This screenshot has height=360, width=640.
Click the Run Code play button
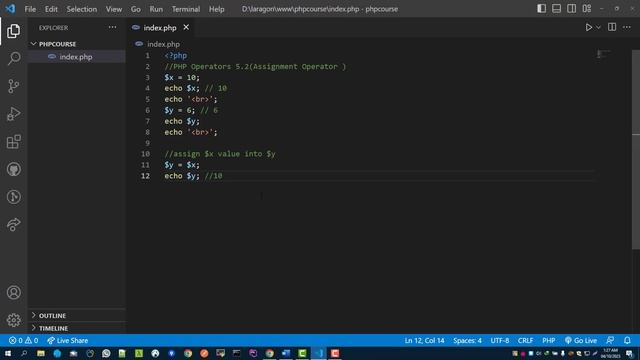[x=588, y=27]
